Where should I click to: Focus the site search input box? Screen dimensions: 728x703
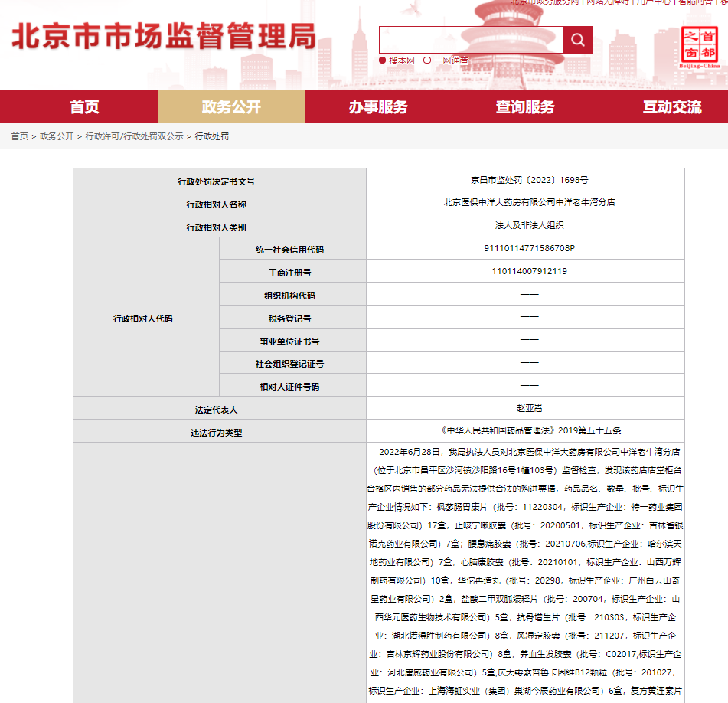pyautogui.click(x=471, y=40)
